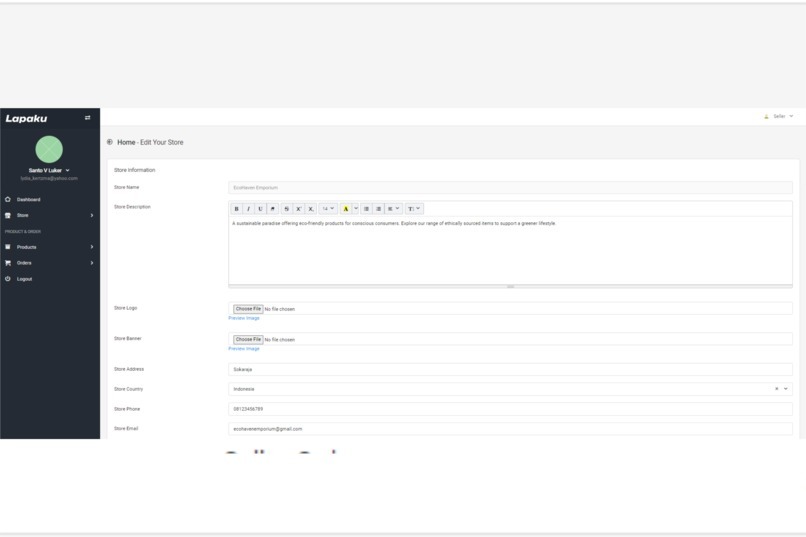806x537 pixels.
Task: Click the yellow text highlight color button
Action: click(346, 209)
